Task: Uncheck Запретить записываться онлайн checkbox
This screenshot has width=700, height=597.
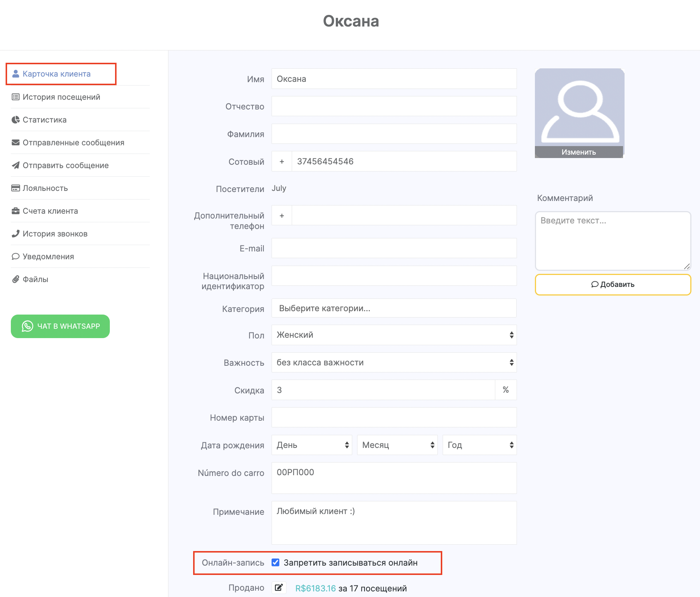Action: click(275, 563)
